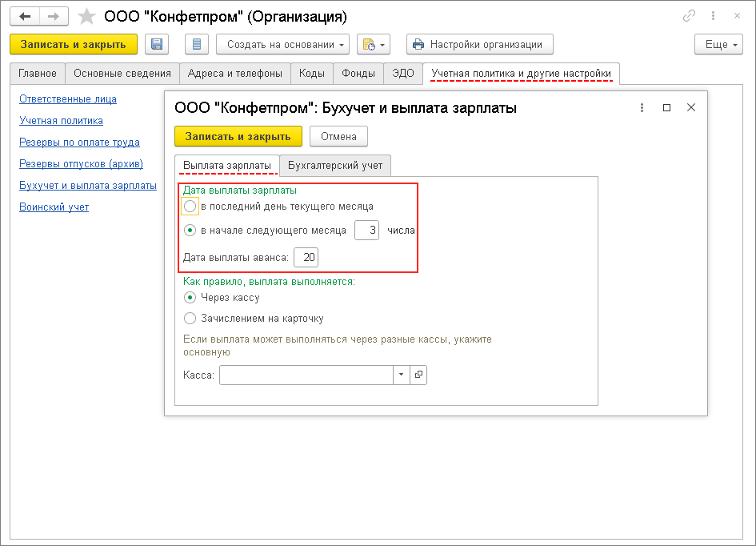The image size is (756, 546).
Task: Select в начале следующего месяца option
Action: tap(190, 231)
